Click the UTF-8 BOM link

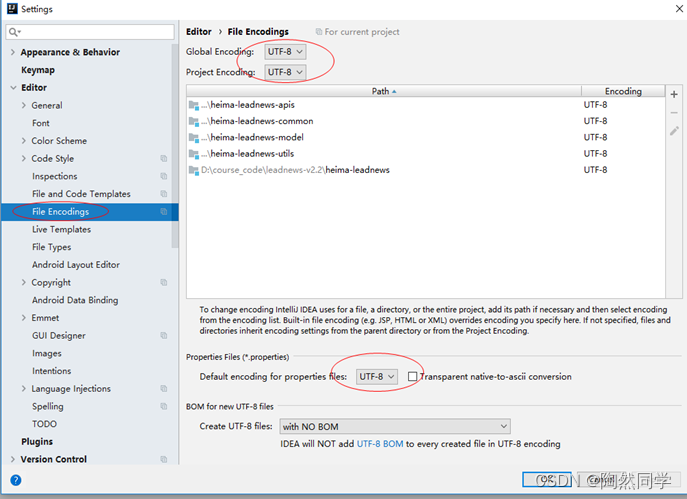tap(380, 444)
